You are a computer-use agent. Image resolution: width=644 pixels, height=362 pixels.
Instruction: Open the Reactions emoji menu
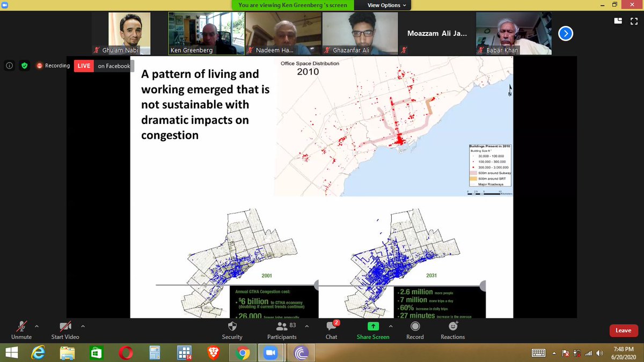pyautogui.click(x=453, y=330)
